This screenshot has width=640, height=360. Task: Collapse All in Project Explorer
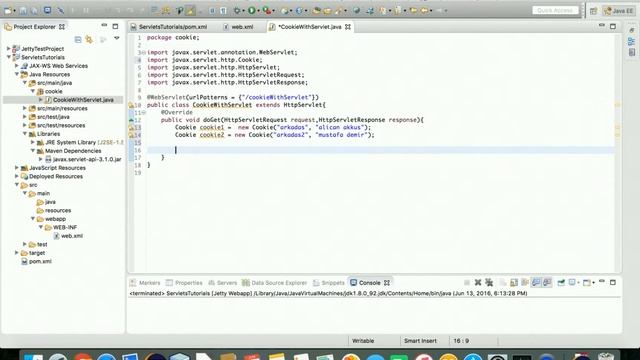[x=78, y=39]
